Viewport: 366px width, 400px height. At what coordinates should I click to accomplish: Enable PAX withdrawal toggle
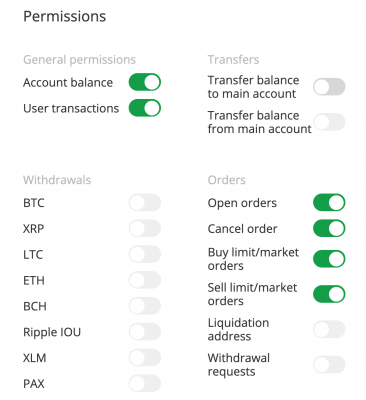tap(145, 383)
